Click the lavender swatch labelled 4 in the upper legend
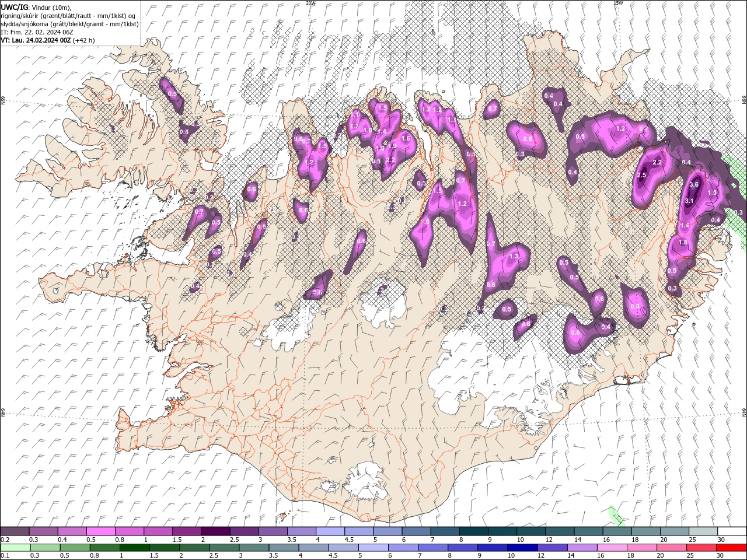The width and height of the screenshot is (747, 560). click(x=329, y=531)
